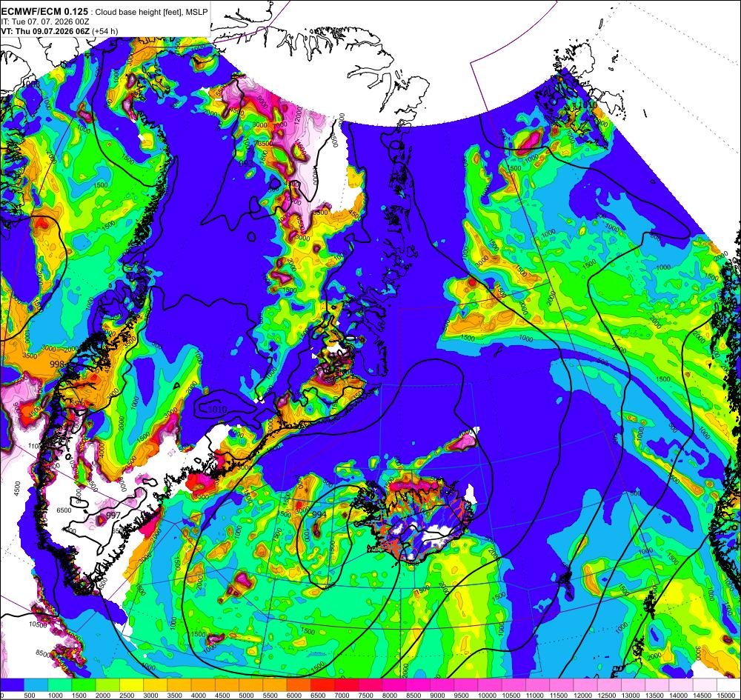The image size is (741, 700).
Task: Click the legend tick label 5500
Action: pos(270,695)
